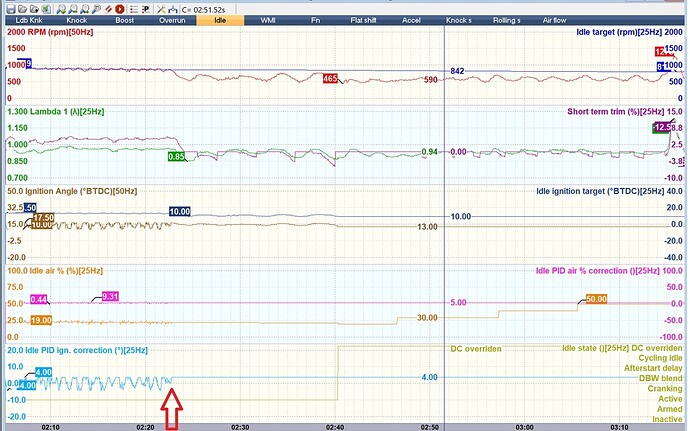The width and height of the screenshot is (690, 431).
Task: Open the Accel tab
Action: [411, 20]
